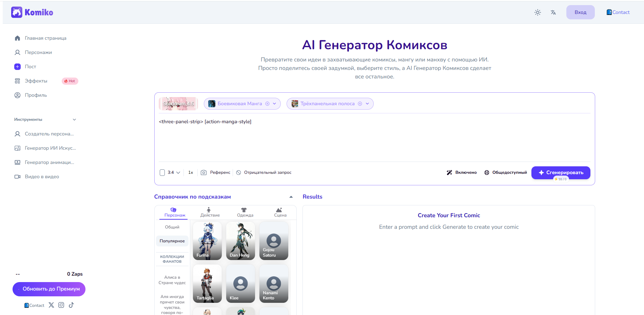Click the Сгенерировать button

561,172
